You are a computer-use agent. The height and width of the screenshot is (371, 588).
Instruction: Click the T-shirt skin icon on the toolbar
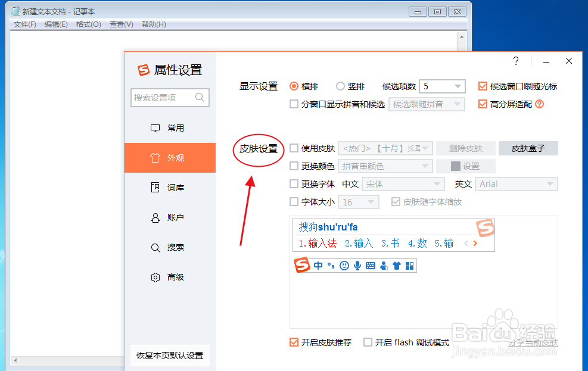coord(397,266)
